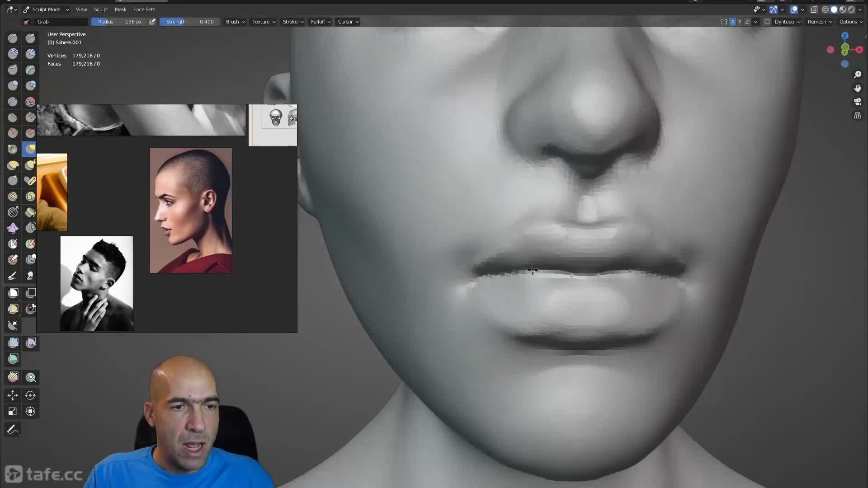
Task: Select the Crease brush tool
Action: (13, 102)
